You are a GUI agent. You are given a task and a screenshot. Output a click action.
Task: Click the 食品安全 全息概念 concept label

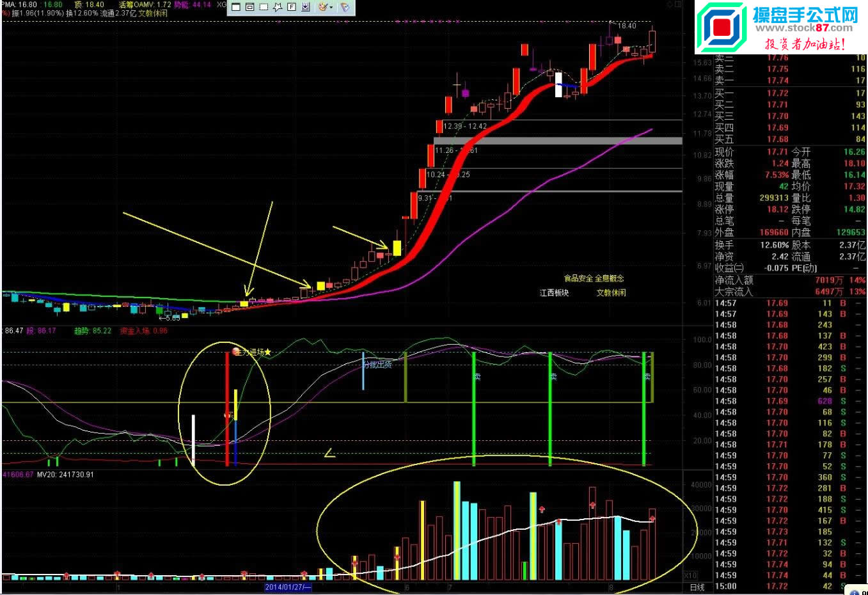point(594,278)
